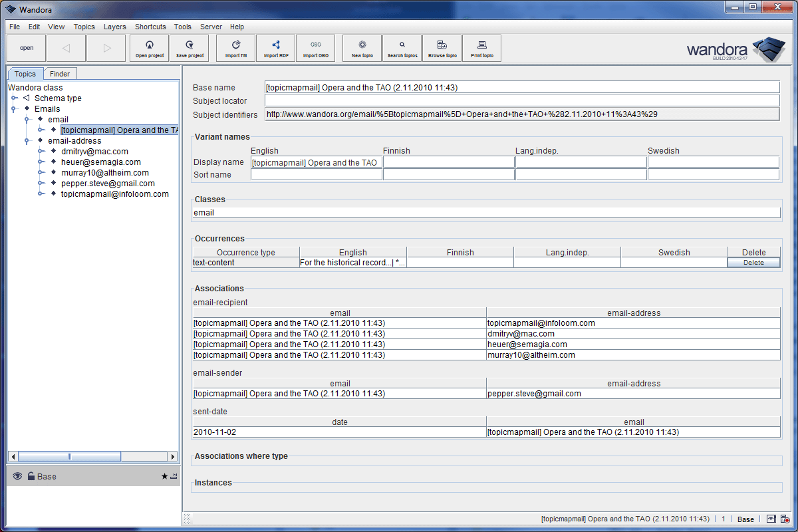Toggle the lock on the Base layer
The height and width of the screenshot is (532, 798).
click(31, 475)
